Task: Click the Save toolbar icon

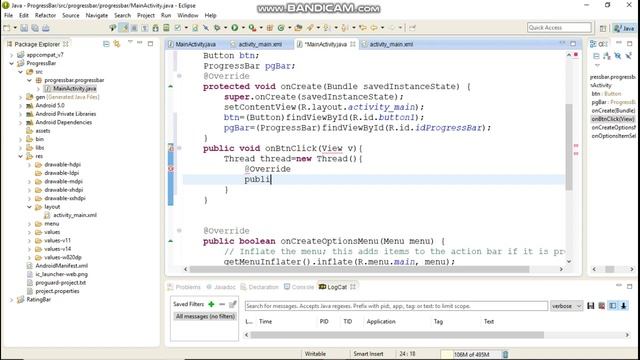Action: point(24,28)
